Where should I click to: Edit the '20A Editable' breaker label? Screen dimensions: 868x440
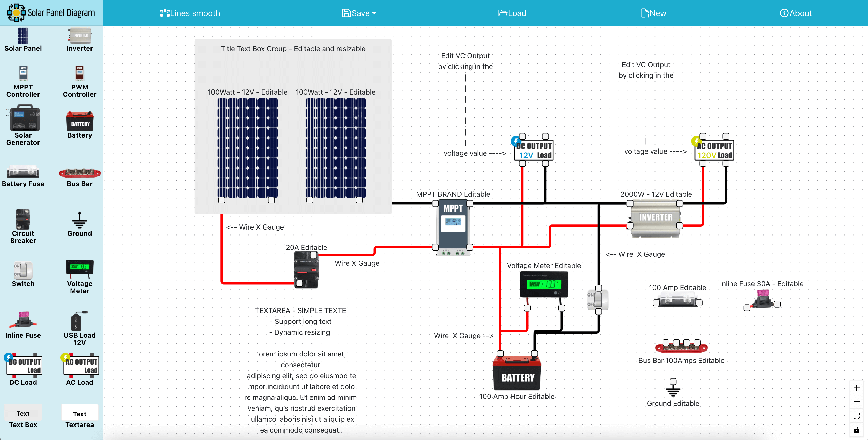tap(306, 248)
